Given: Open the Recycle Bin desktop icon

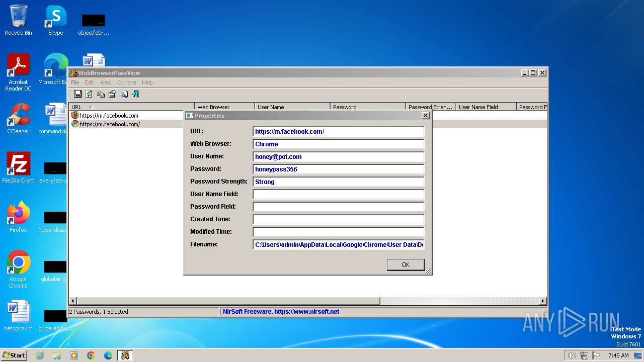Looking at the screenshot, I should click(x=18, y=20).
